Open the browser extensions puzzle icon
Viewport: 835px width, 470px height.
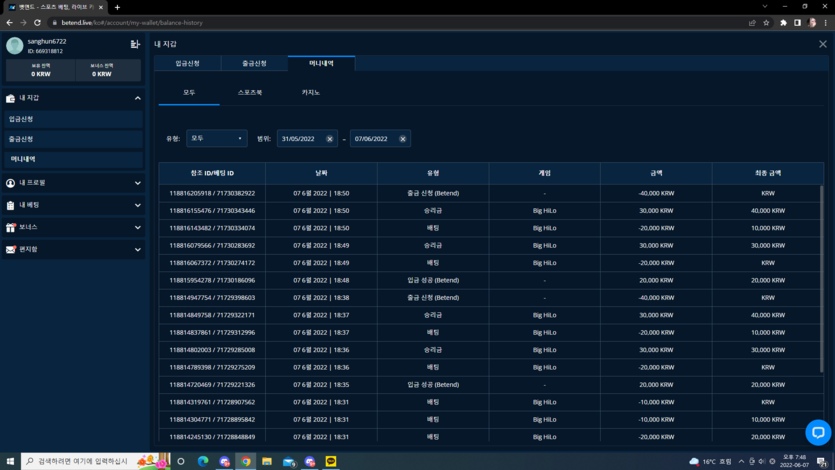click(783, 23)
